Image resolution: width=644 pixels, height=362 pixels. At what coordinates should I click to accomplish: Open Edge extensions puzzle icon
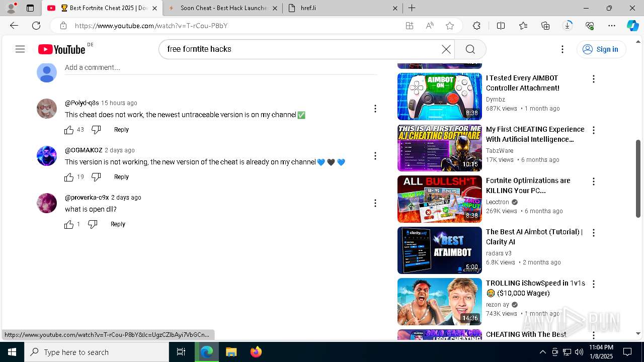476,26
